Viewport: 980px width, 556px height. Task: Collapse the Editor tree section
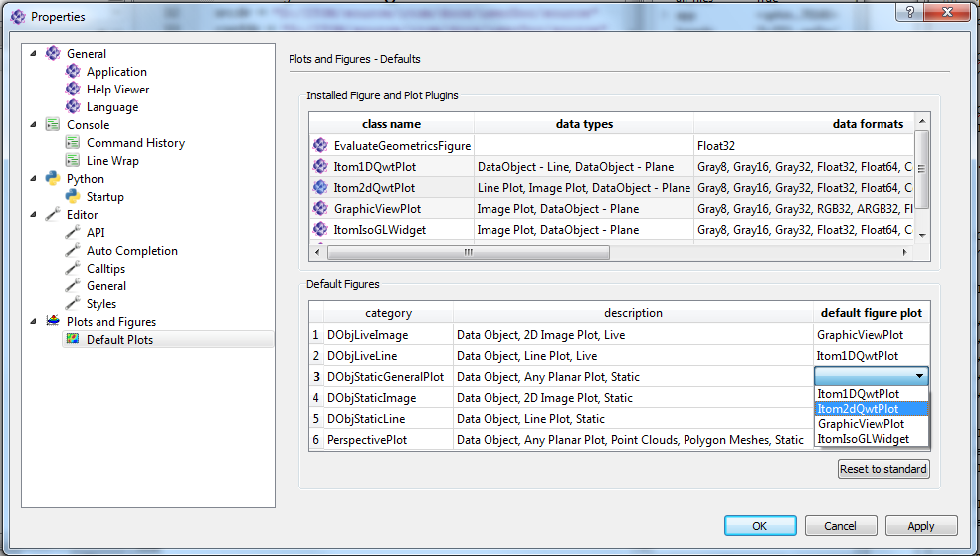click(x=34, y=215)
